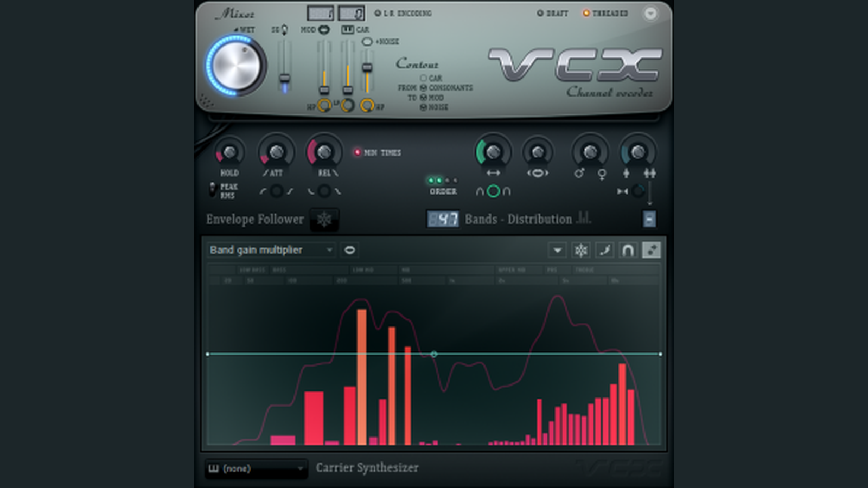Screen dimensions: 868x488
Task: Click the step editing icon in graph toolbar
Action: [x=651, y=250]
